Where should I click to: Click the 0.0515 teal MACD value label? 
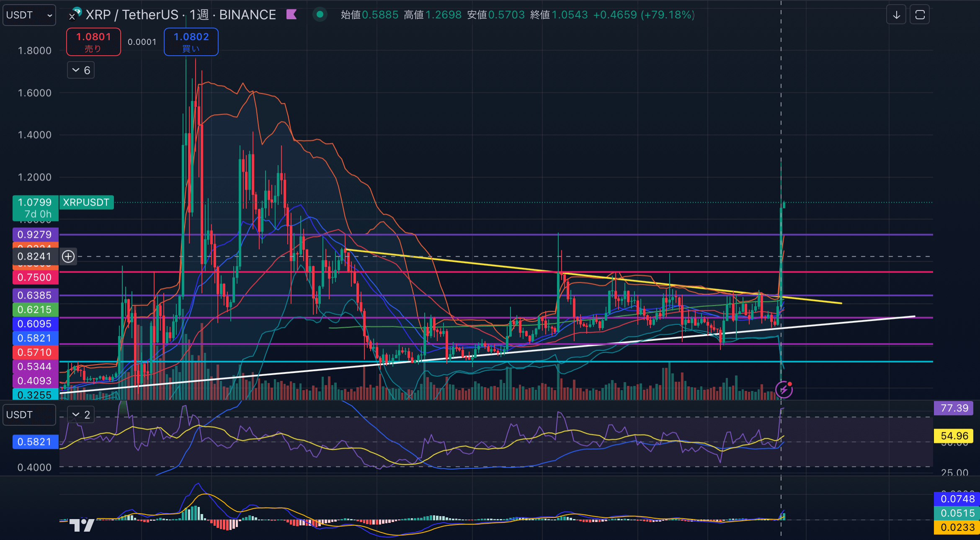(x=957, y=513)
